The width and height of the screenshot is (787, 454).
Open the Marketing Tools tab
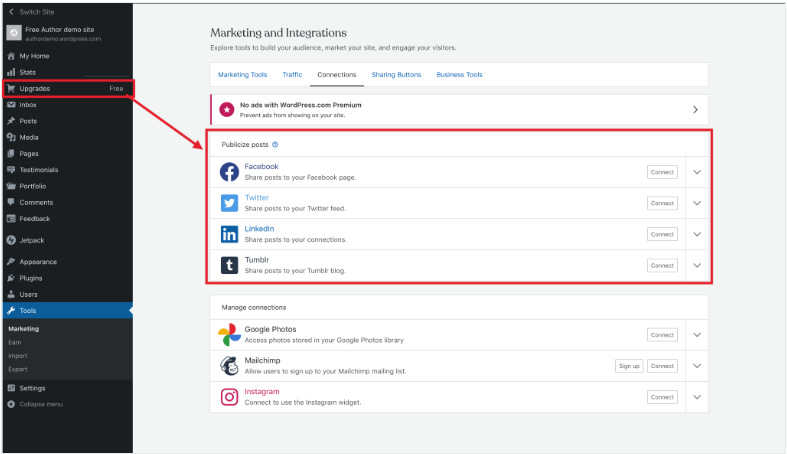click(242, 75)
